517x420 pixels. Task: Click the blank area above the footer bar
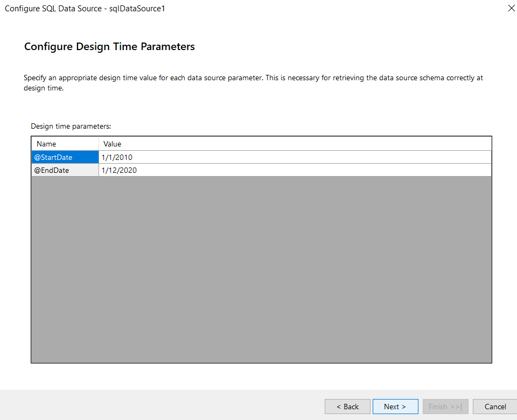click(258, 377)
